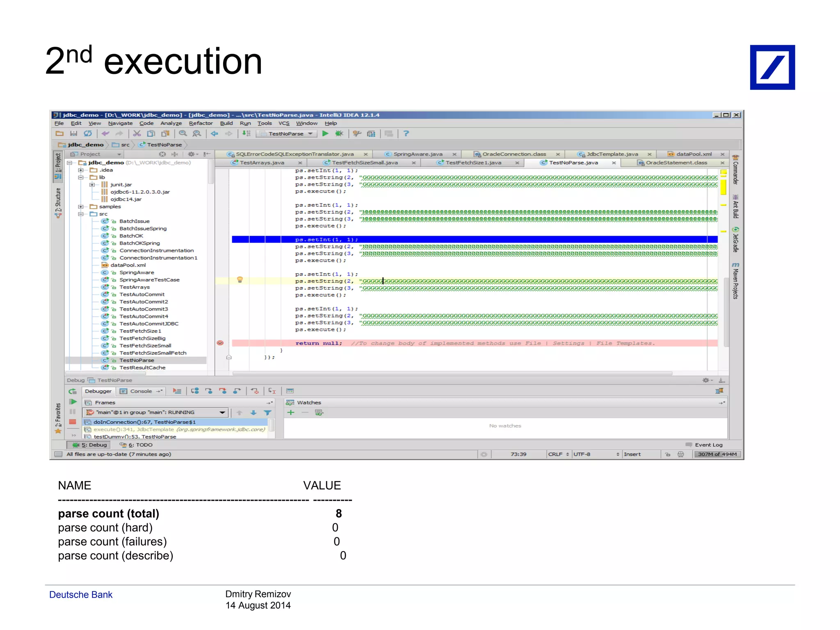Click the Synchronize toolbar icon
Image resolution: width=840 pixels, height=630 pixels.
88,134
